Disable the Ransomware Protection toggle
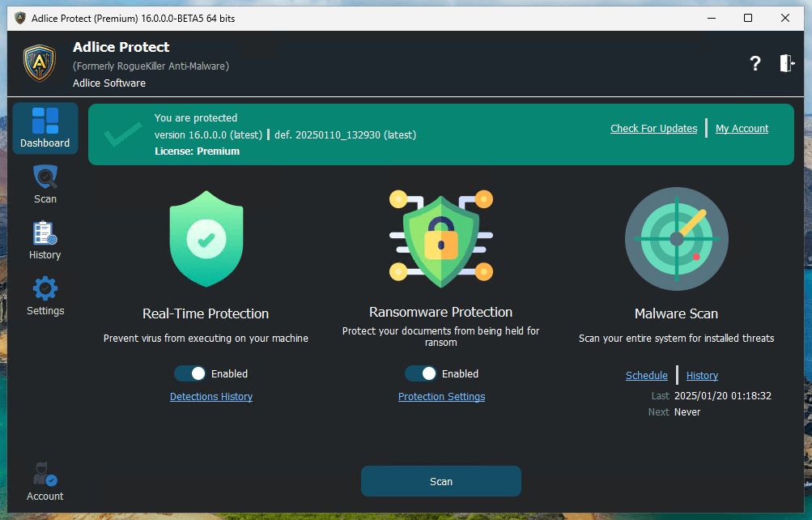The height and width of the screenshot is (520, 812). click(421, 373)
